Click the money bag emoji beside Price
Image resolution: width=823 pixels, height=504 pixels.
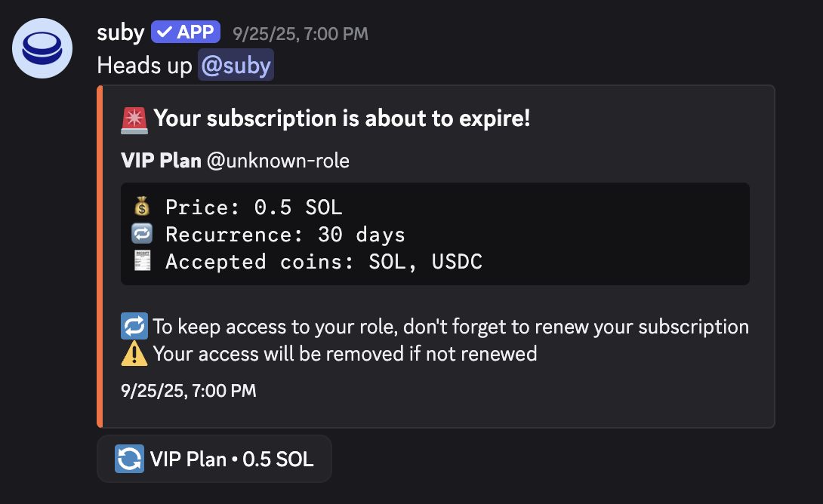pyautogui.click(x=141, y=206)
